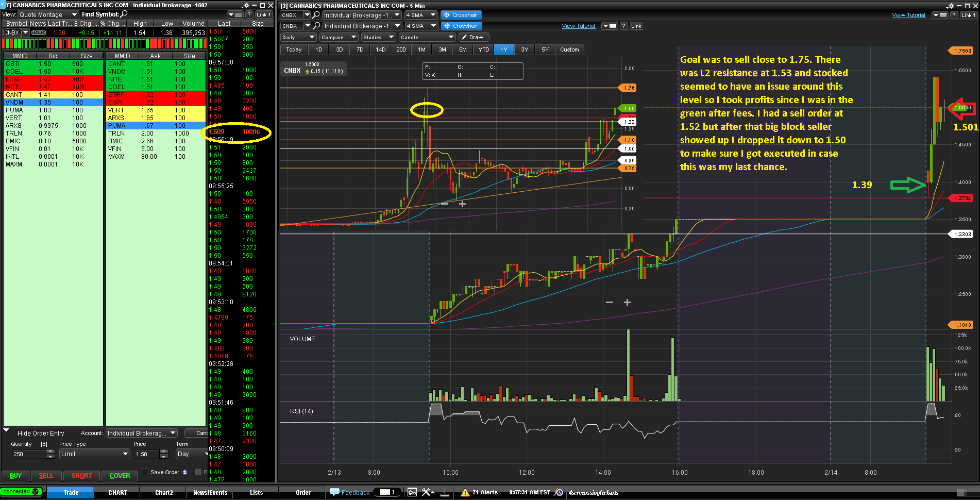Toggle dollar quantity mode [$]
Viewport: 980px width, 500px height.
(44, 444)
